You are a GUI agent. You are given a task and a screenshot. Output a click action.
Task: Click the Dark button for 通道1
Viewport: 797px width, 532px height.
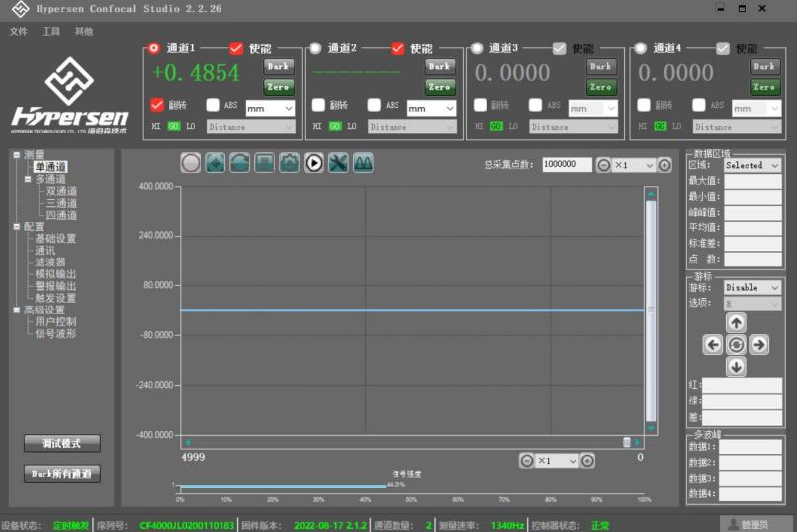tap(278, 66)
